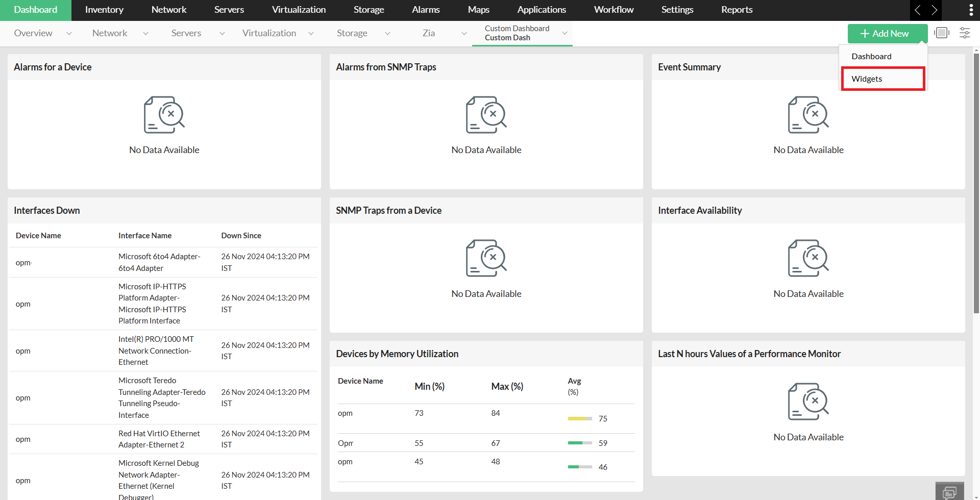Expand the Overview dropdown arrow

(x=69, y=34)
